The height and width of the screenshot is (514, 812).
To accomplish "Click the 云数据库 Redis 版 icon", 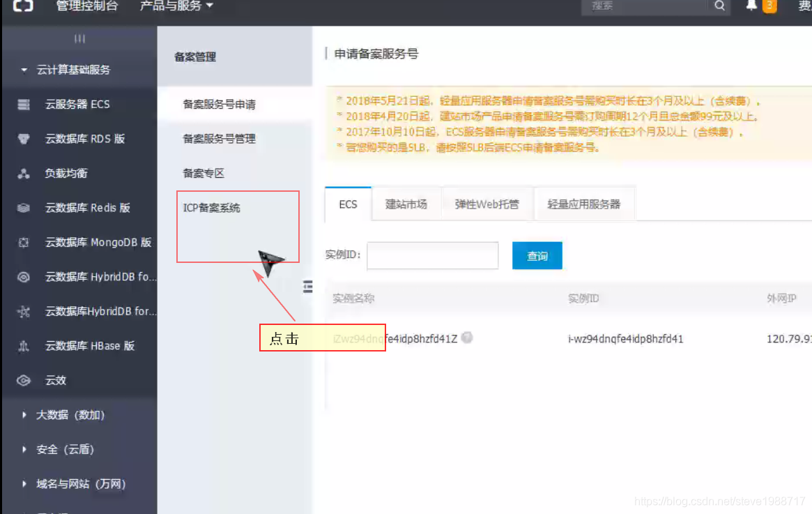I will [x=23, y=208].
